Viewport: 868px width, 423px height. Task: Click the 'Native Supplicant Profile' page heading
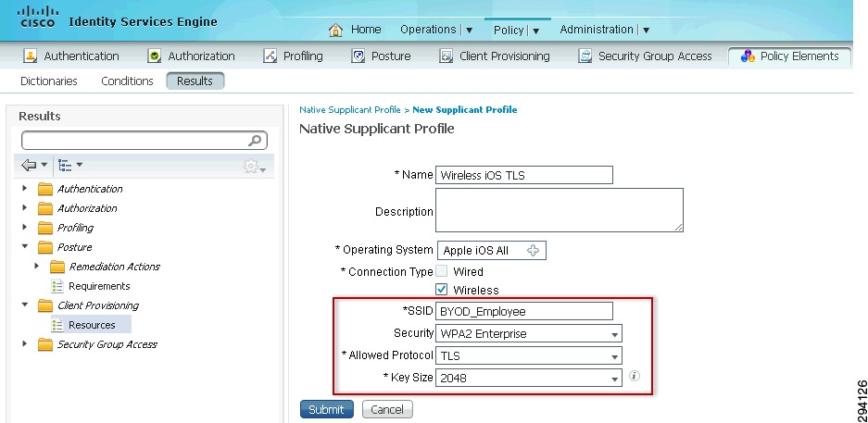pos(377,129)
